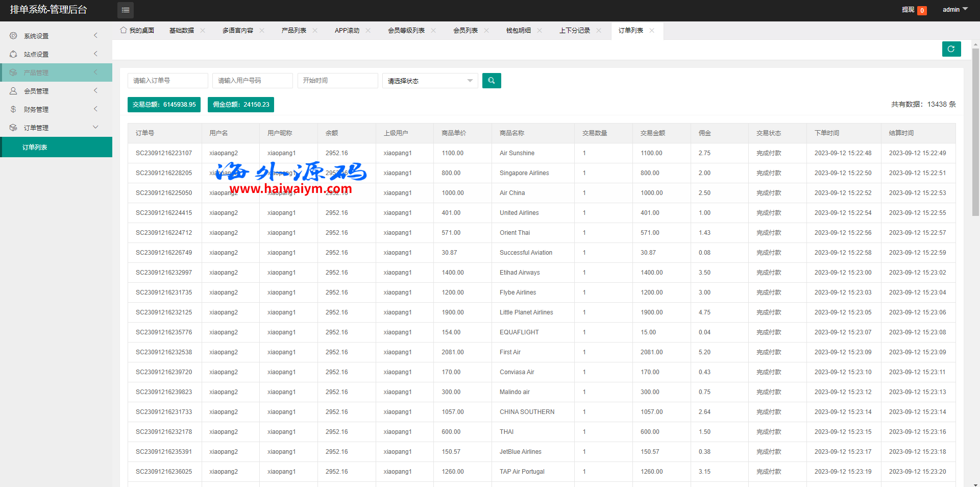
Task: Click the 系统设置 gear icon in sidebar
Action: coord(13,36)
